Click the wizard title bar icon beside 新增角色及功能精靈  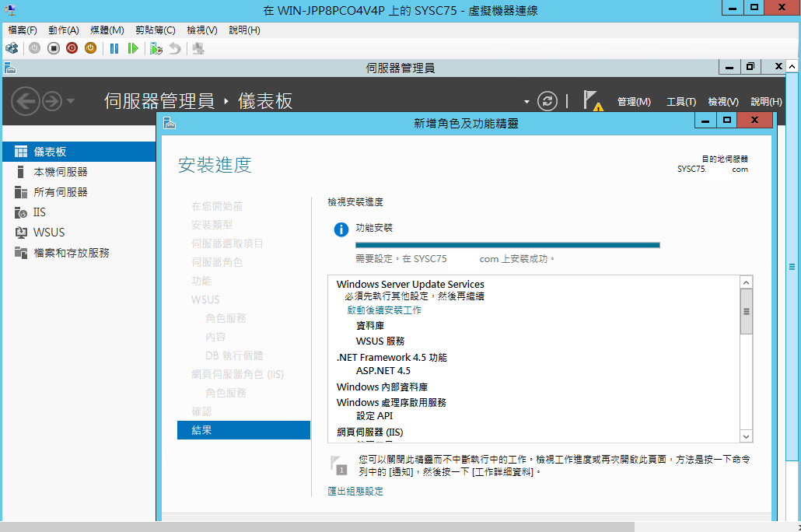point(170,123)
